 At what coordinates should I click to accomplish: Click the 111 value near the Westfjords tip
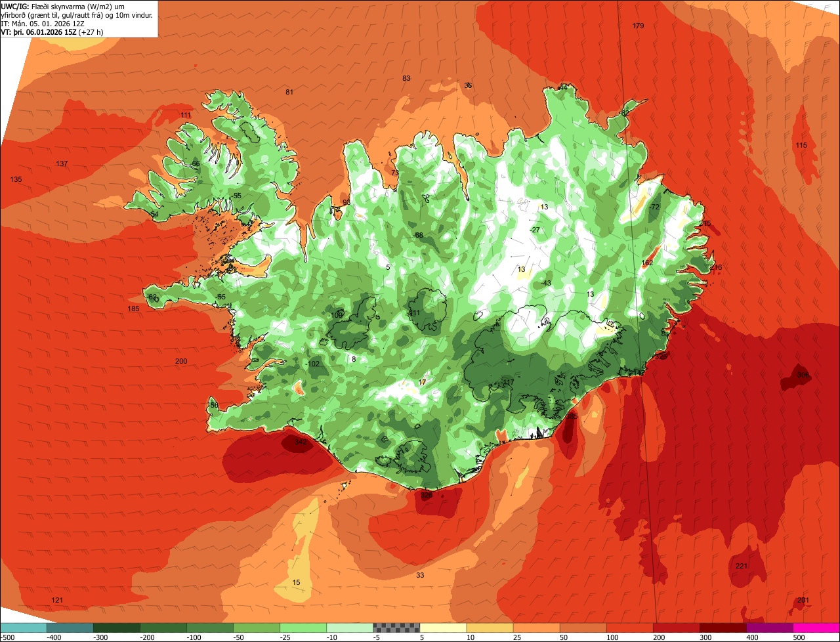coord(186,115)
